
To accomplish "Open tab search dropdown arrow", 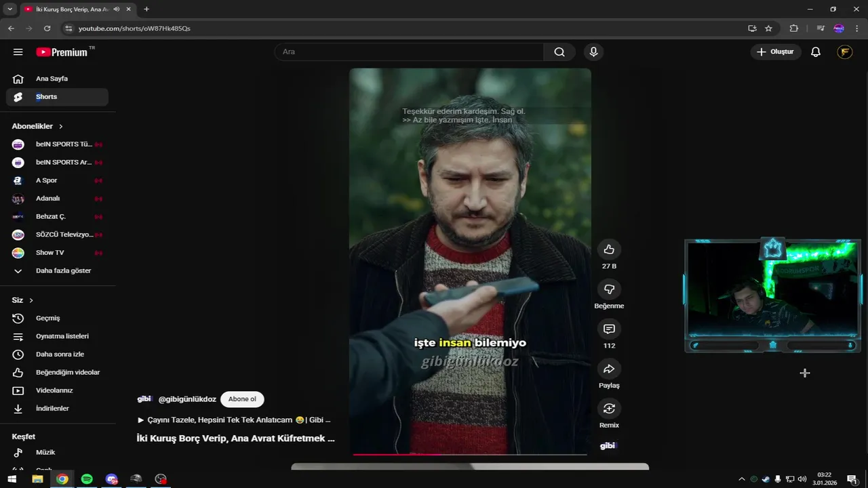I will pos(9,9).
